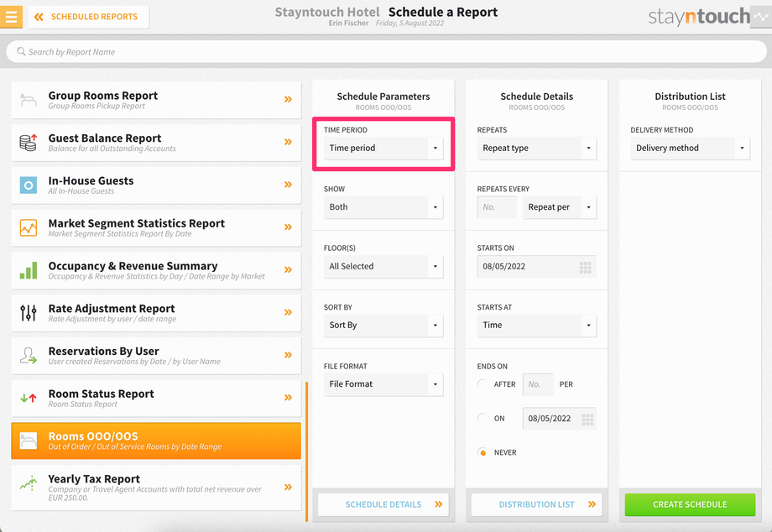Image resolution: width=772 pixels, height=532 pixels.
Task: Click the Schedule Details button
Action: [383, 504]
